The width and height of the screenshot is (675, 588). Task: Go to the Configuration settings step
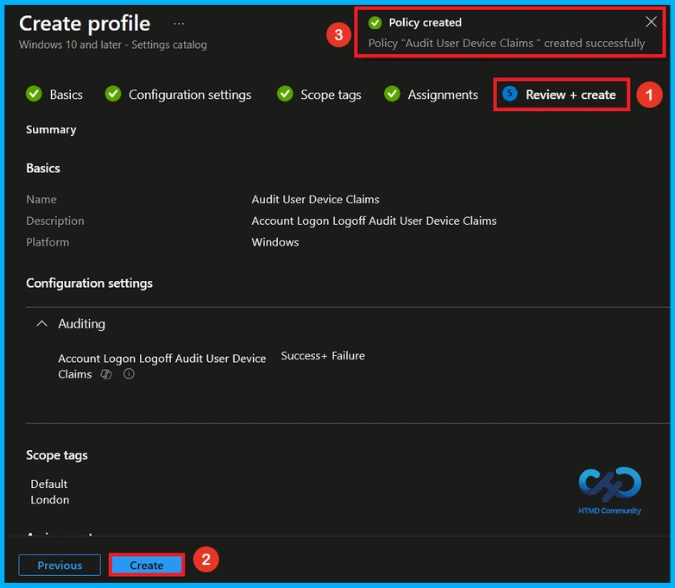click(x=178, y=94)
